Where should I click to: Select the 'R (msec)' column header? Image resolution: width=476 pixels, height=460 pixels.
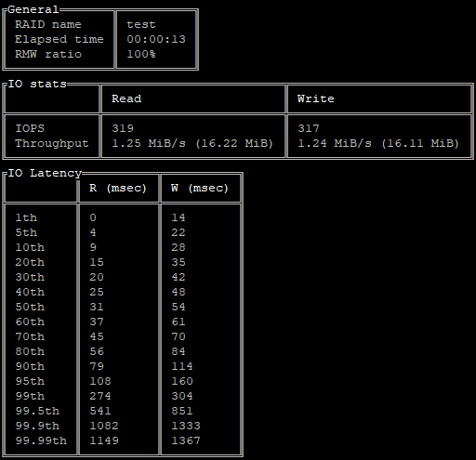tap(118, 188)
